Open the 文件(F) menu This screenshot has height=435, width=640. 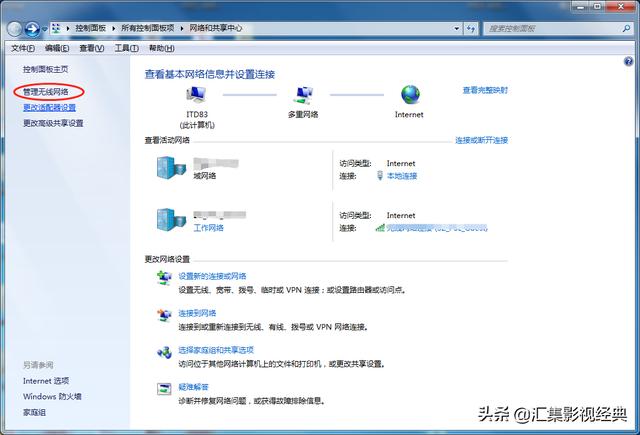pos(22,48)
